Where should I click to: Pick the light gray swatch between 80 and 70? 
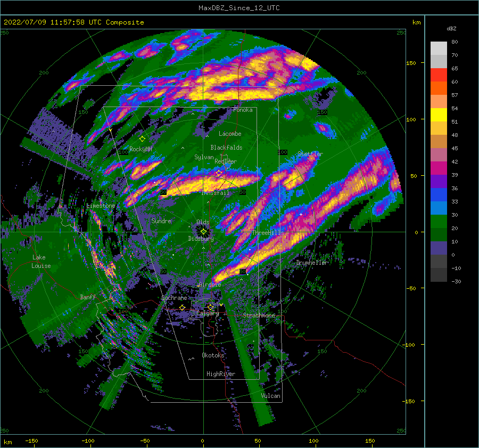pos(439,48)
